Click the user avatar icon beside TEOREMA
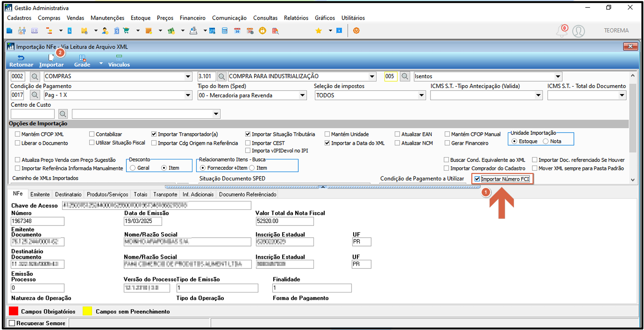Image resolution: width=644 pixels, height=330 pixels. coord(579,31)
